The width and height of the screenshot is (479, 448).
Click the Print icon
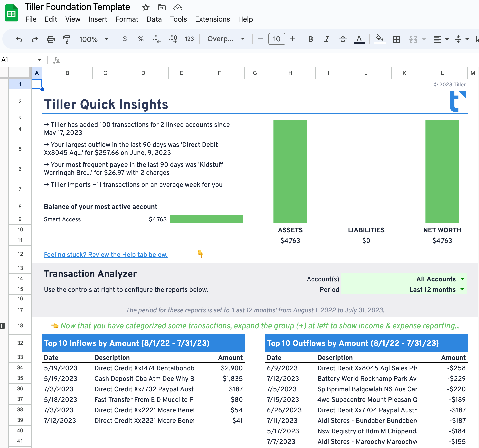[x=51, y=39]
